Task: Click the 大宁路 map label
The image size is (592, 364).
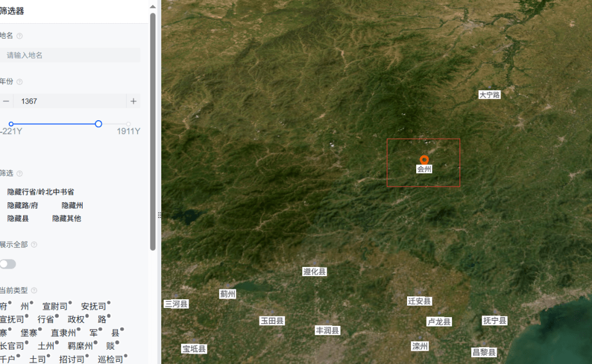Action: (x=489, y=95)
